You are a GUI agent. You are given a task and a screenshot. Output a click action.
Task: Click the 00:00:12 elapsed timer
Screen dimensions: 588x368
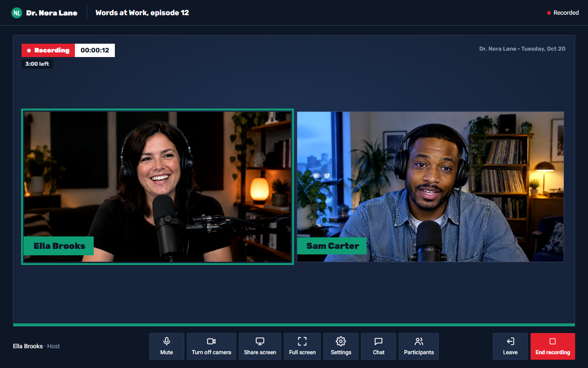[95, 51]
